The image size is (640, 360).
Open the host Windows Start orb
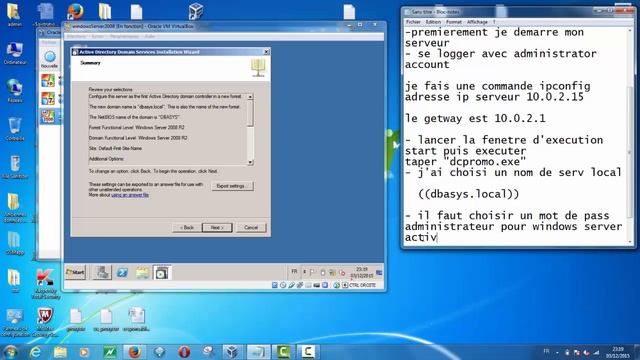10,352
